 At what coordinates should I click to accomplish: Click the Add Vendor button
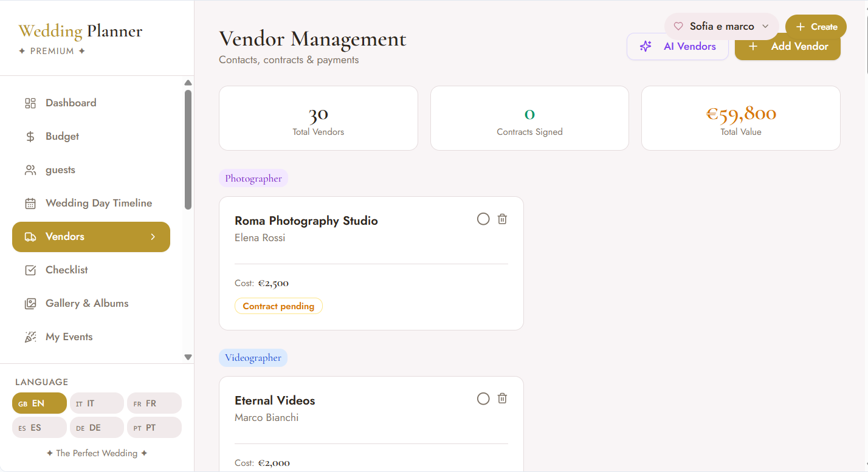(x=788, y=47)
